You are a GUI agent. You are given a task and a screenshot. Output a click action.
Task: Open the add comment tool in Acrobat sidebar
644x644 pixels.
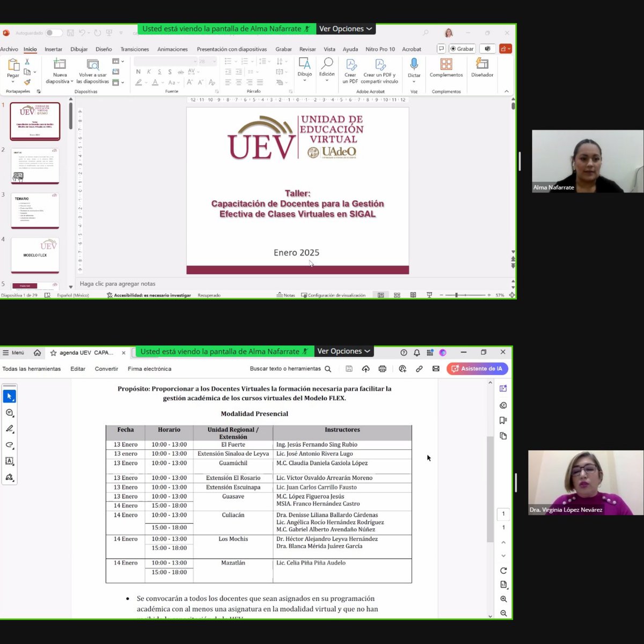[10, 412]
